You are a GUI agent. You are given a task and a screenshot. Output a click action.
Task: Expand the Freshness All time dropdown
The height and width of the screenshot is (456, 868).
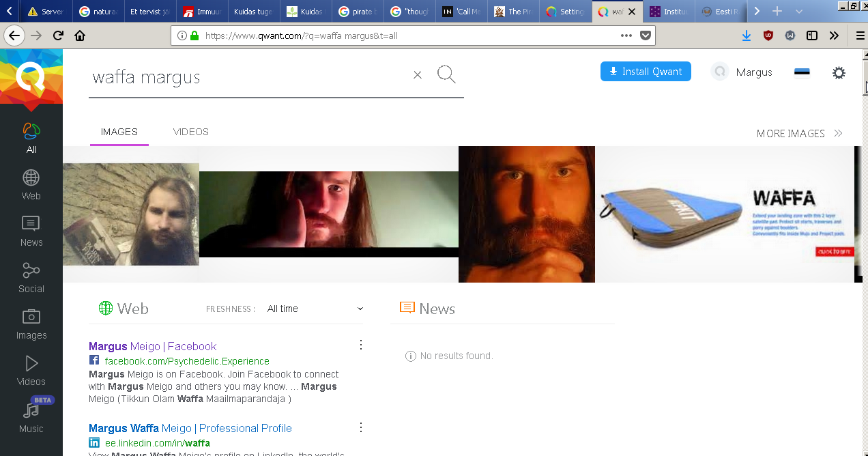[315, 309]
